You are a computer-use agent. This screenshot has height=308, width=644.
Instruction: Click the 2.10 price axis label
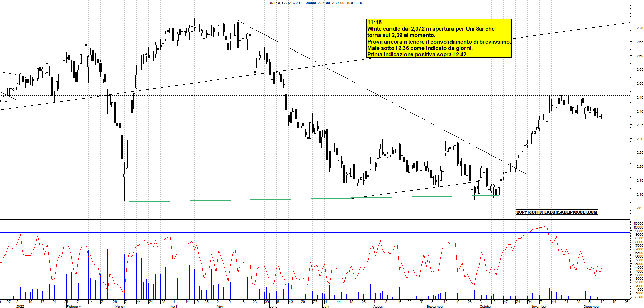point(640,195)
